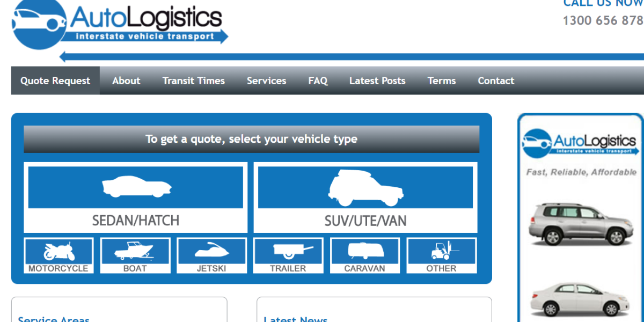Select the SEDAN/HATCH vehicle type icon
644x322 pixels.
(x=135, y=187)
